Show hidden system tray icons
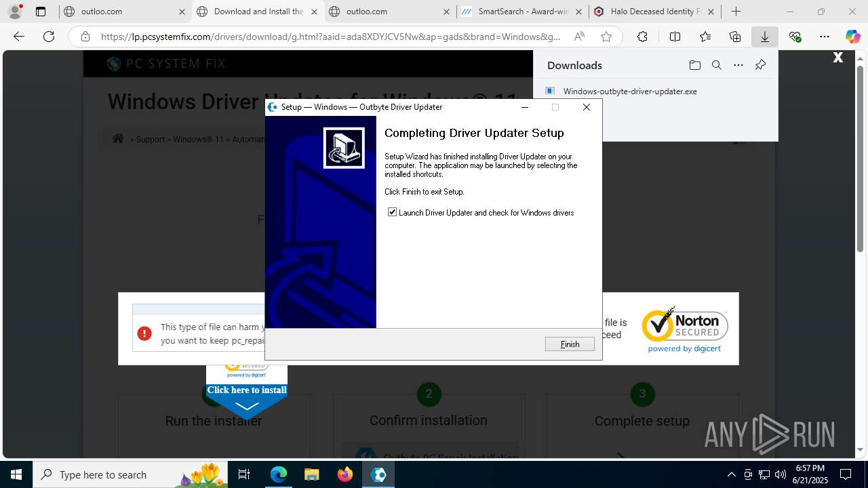 (731, 474)
